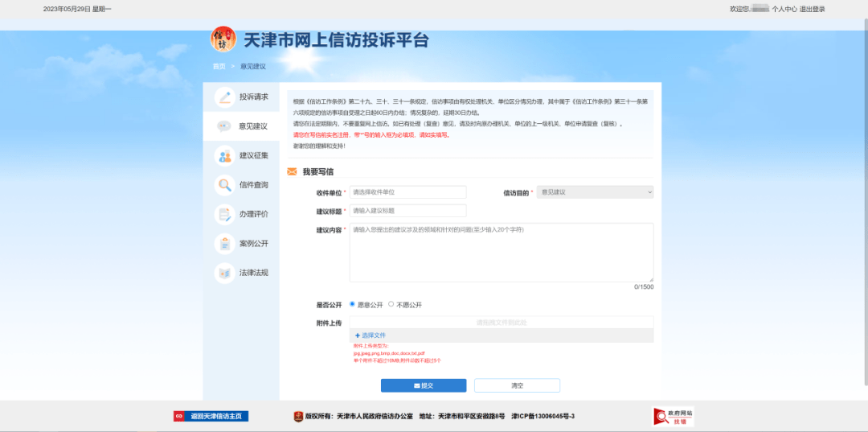The image size is (868, 432).
Task: Click the 信访 platform logo
Action: click(223, 39)
